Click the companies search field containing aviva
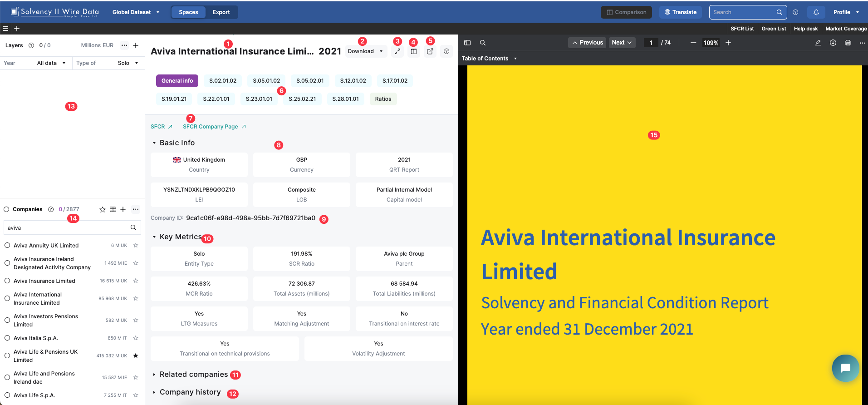868x405 pixels. pos(68,228)
